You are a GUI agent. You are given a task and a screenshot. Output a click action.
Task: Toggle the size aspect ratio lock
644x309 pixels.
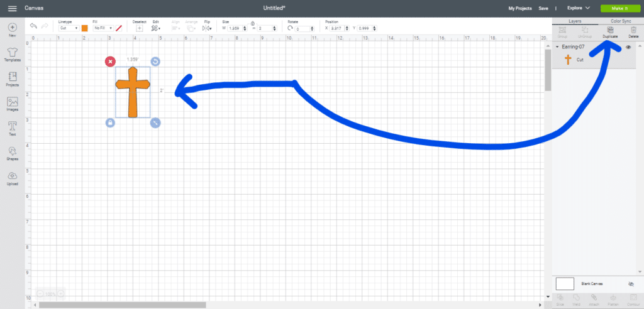point(252,24)
